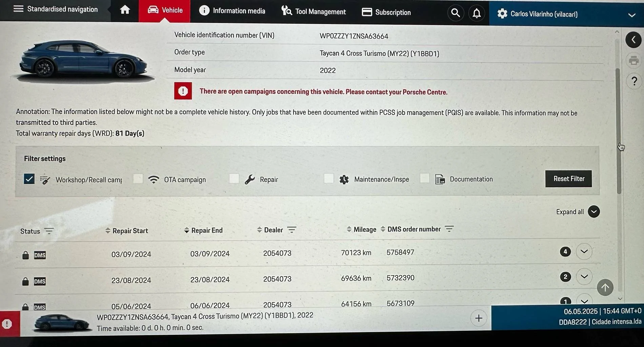Image resolution: width=644 pixels, height=347 pixels.
Task: Click the Expand all chevron button
Action: [x=593, y=211]
